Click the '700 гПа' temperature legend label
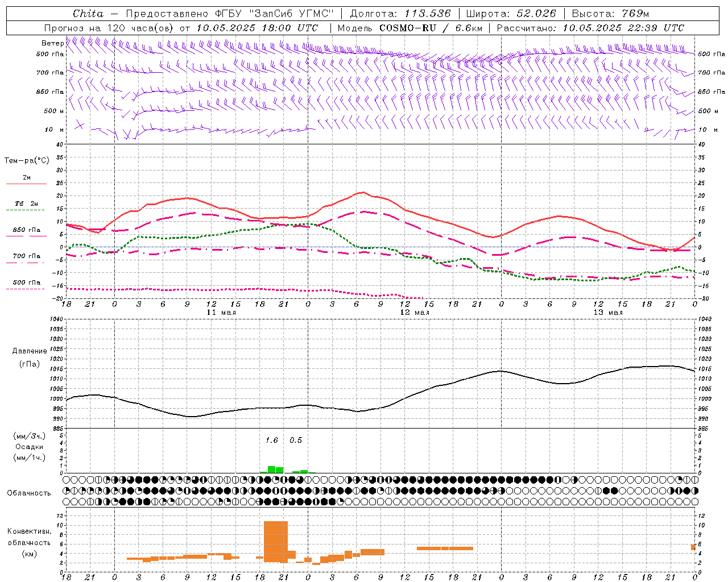Viewport: 728px width, 582px height. click(27, 256)
